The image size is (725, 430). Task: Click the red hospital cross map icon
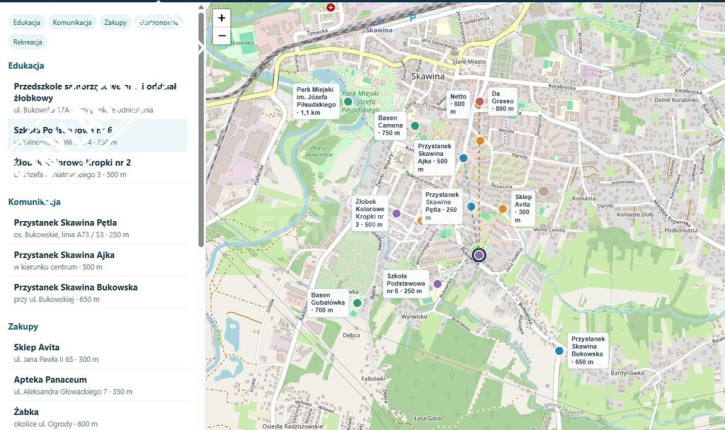click(x=330, y=7)
